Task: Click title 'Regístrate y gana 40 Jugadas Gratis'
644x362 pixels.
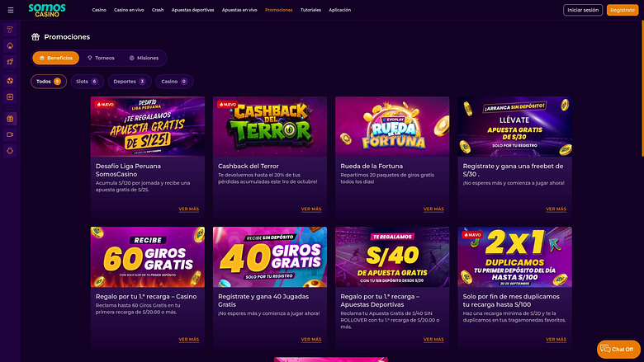Action: [263, 300]
